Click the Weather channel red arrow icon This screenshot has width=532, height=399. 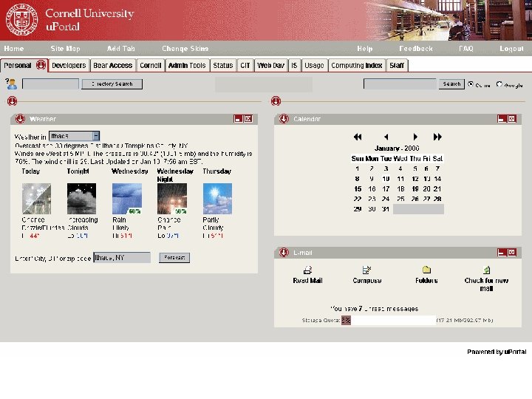tap(21, 119)
